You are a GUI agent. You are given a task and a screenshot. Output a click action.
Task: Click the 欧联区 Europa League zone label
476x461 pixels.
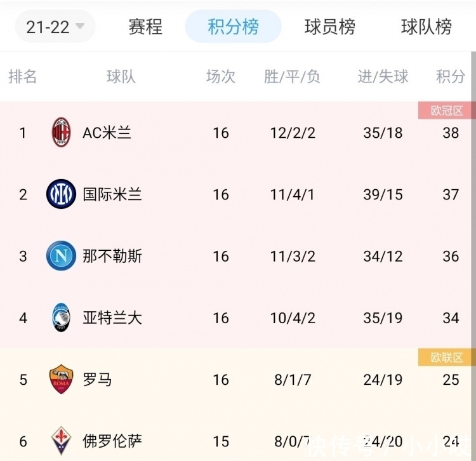tap(447, 357)
